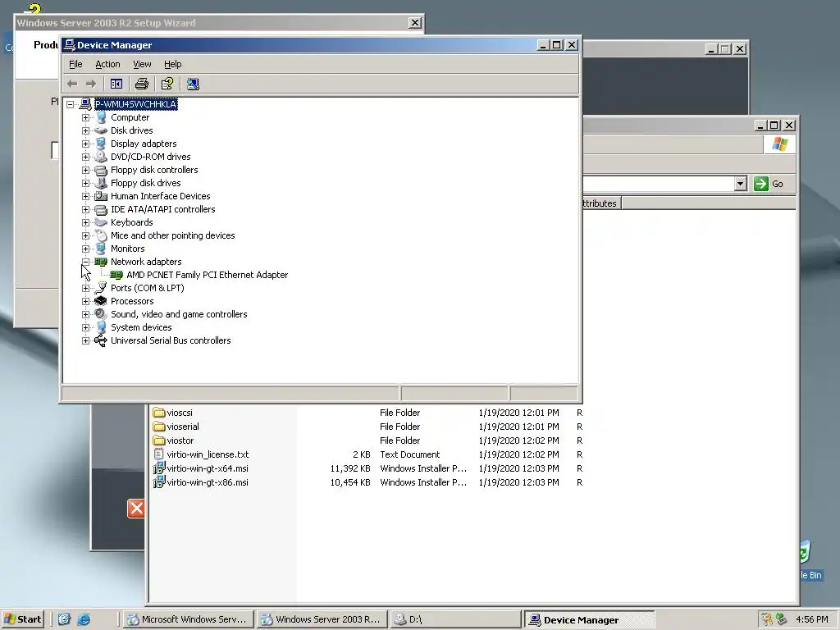Select the Disk drives label
Image resolution: width=840 pixels, height=630 pixels.
(132, 130)
